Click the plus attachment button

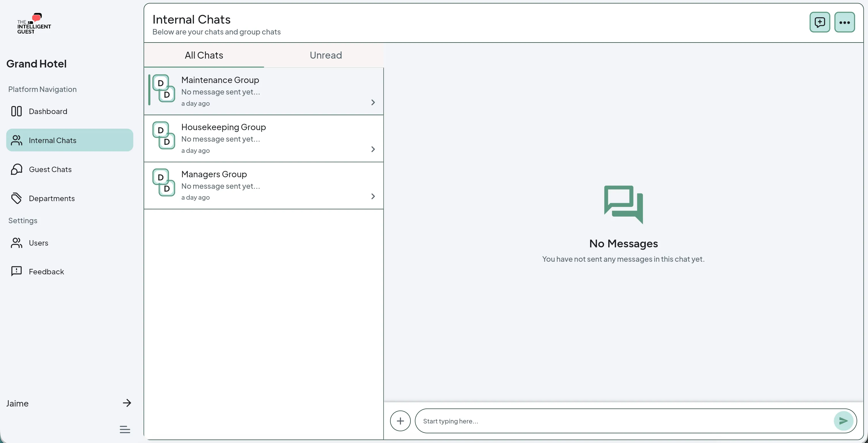click(400, 421)
